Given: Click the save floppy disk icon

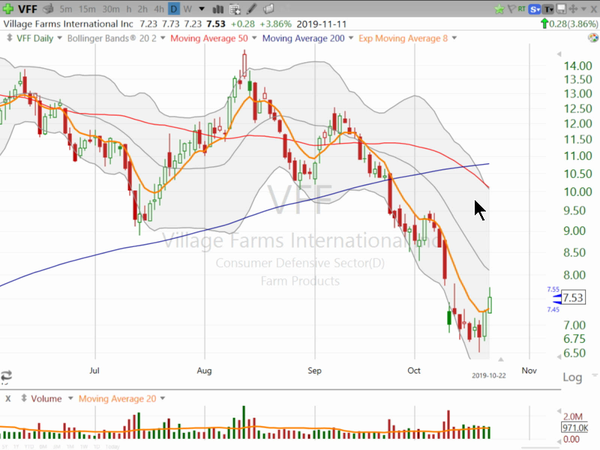Looking at the screenshot, I should [x=561, y=9].
